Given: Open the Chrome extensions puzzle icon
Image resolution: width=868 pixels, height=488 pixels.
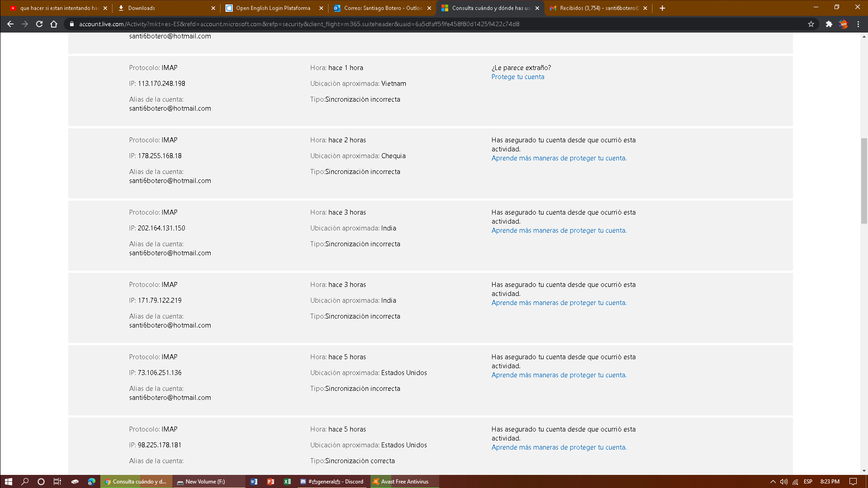Looking at the screenshot, I should pos(829,24).
